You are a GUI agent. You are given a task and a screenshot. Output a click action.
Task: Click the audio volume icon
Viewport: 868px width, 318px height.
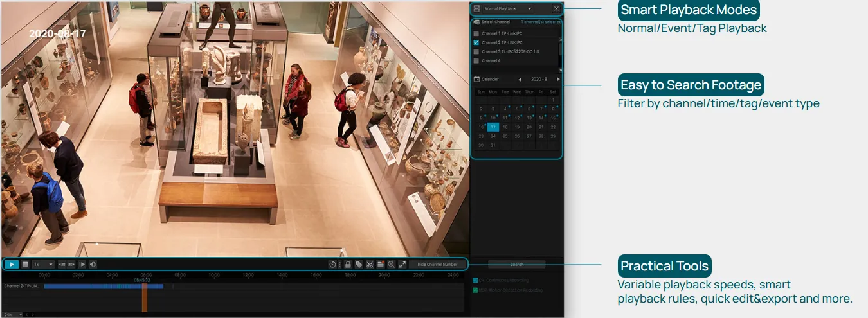(x=93, y=264)
